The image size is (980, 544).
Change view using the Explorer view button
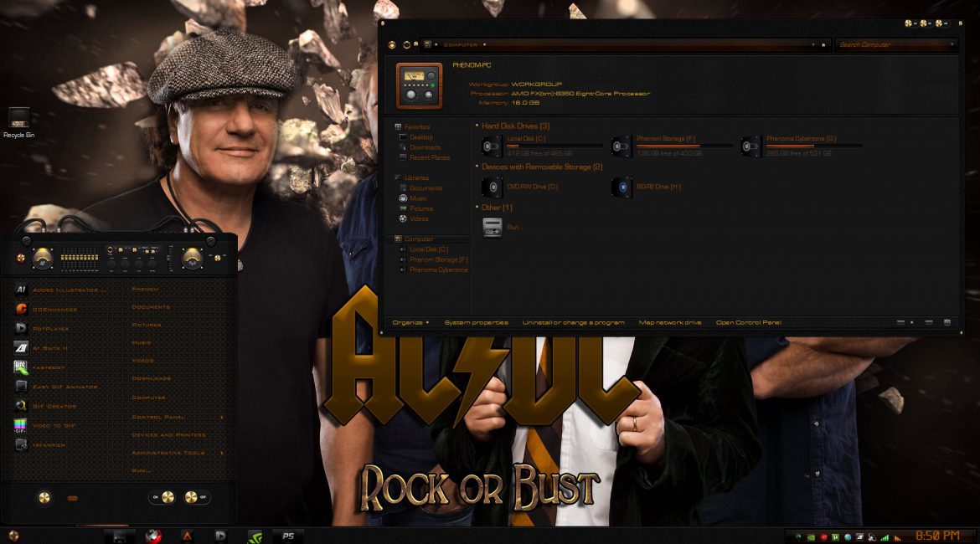coord(900,322)
